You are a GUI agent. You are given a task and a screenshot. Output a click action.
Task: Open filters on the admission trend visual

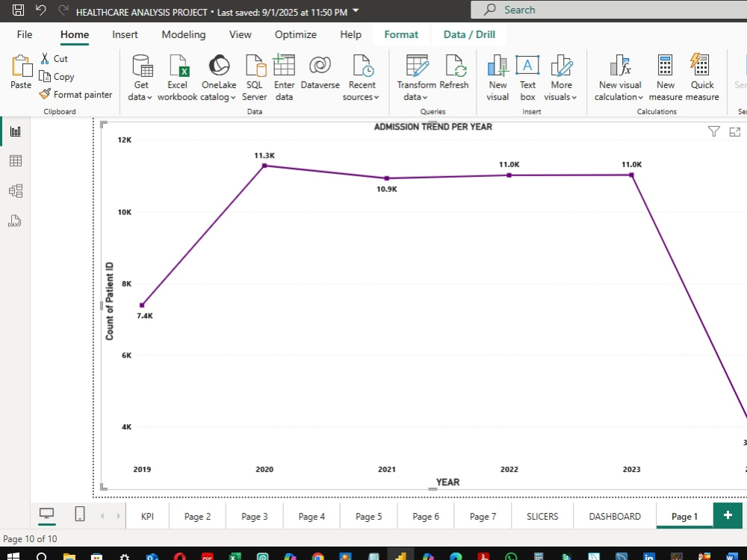(713, 131)
